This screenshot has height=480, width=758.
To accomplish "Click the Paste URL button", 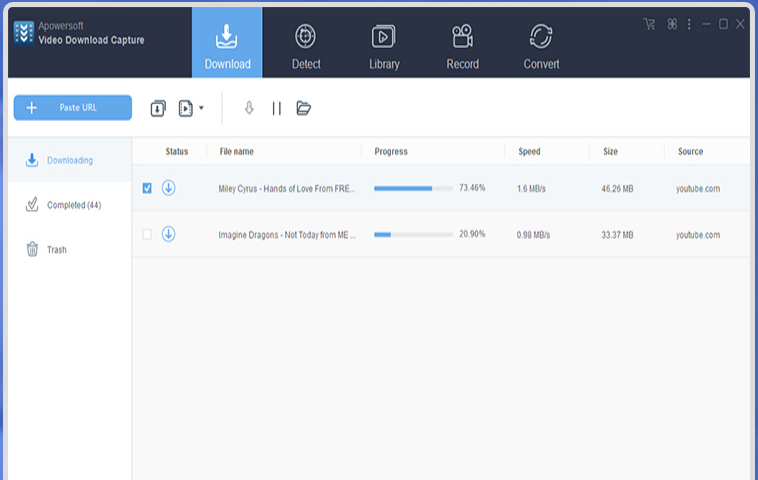I will 73,107.
